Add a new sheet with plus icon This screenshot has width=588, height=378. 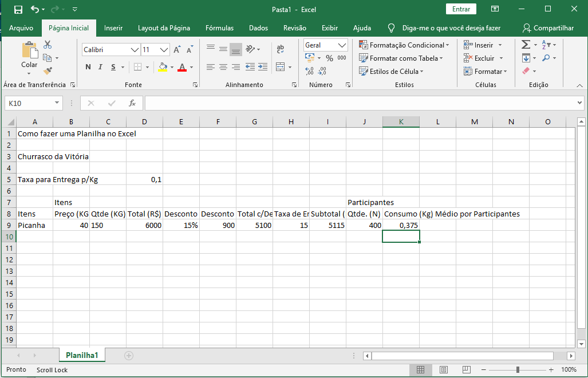tap(129, 356)
